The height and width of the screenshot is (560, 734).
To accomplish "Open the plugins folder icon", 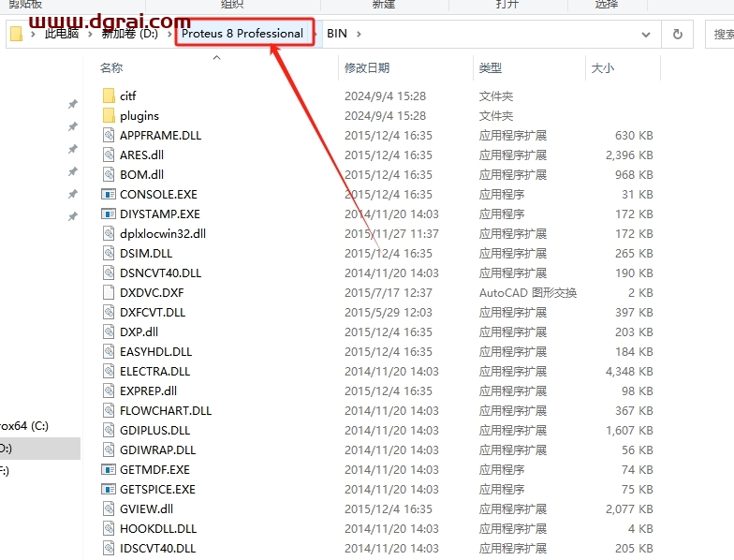I will (109, 116).
